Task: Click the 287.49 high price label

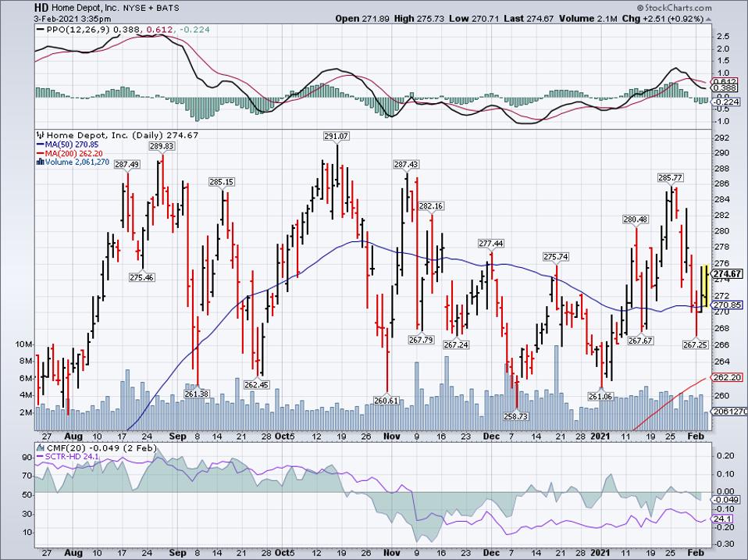Action: point(127,165)
